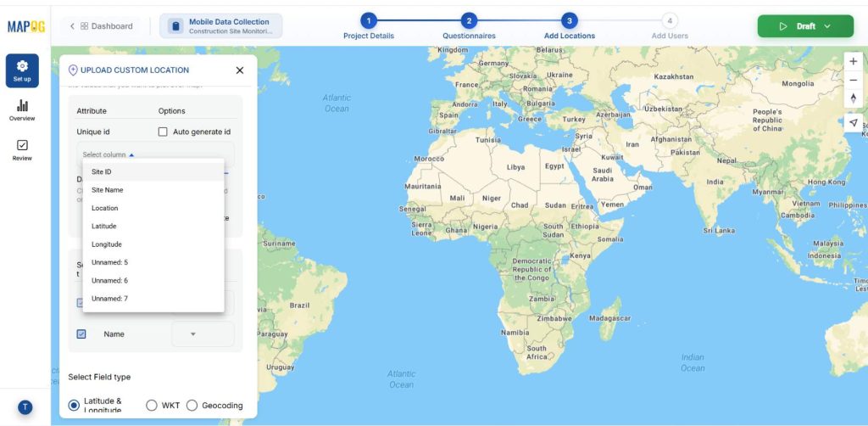868x426 pixels.
Task: Enable Auto generate id checkbox
Action: click(163, 132)
